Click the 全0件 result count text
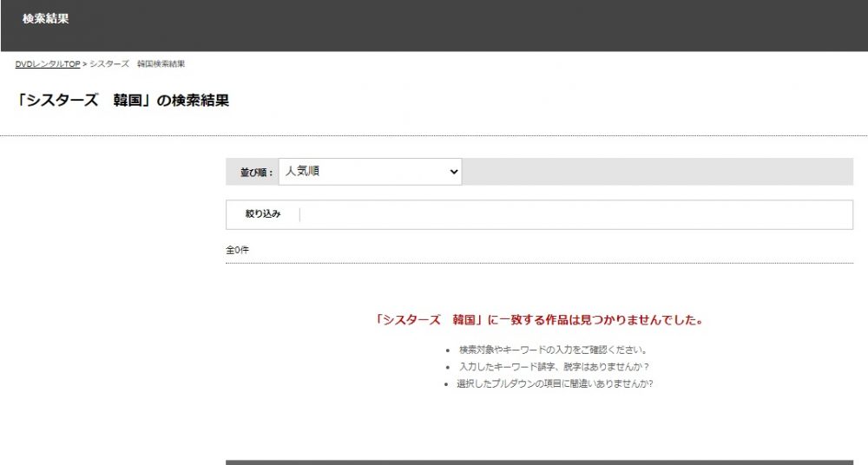 238,250
